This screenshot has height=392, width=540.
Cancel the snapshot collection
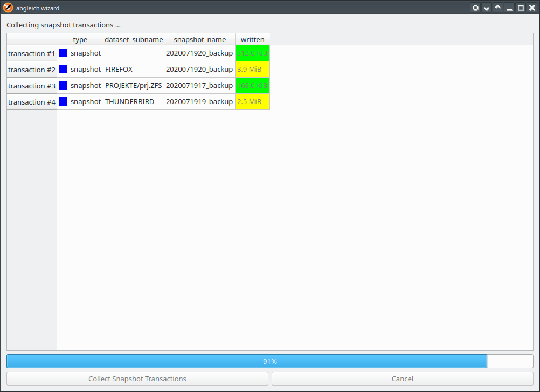point(402,379)
